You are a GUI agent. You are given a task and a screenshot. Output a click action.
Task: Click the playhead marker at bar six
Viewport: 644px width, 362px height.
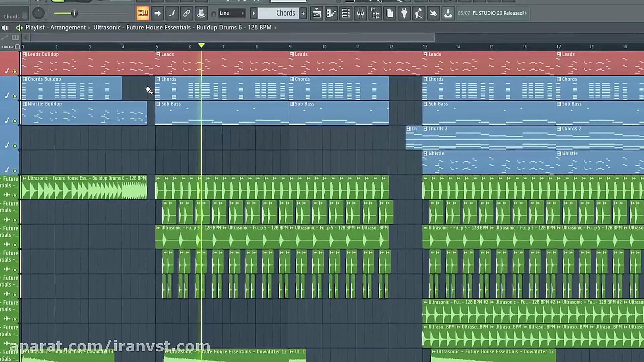(201, 45)
